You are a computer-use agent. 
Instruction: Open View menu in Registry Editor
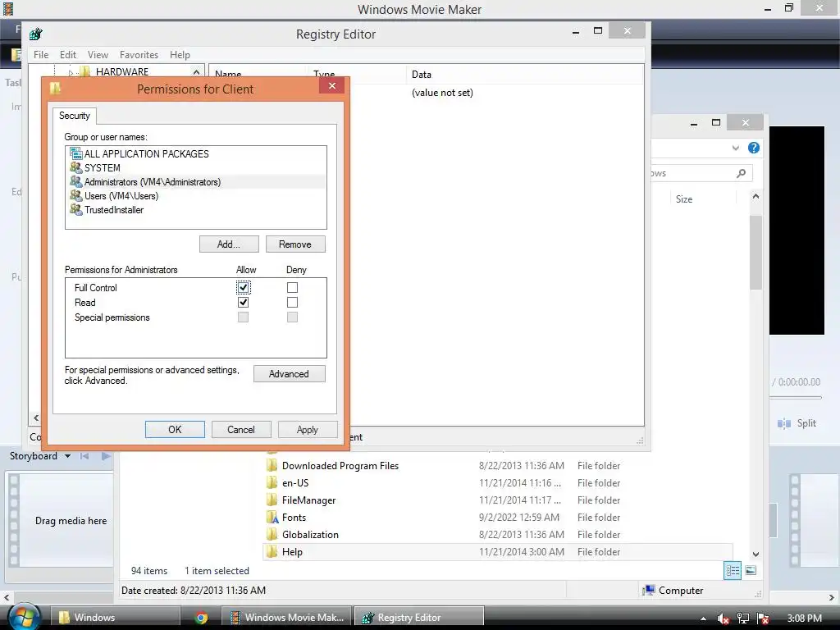98,55
